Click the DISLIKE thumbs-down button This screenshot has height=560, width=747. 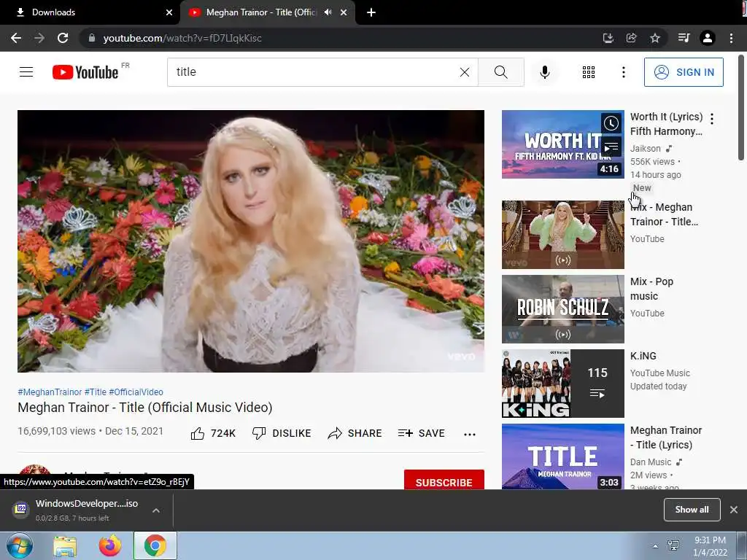[x=282, y=433]
